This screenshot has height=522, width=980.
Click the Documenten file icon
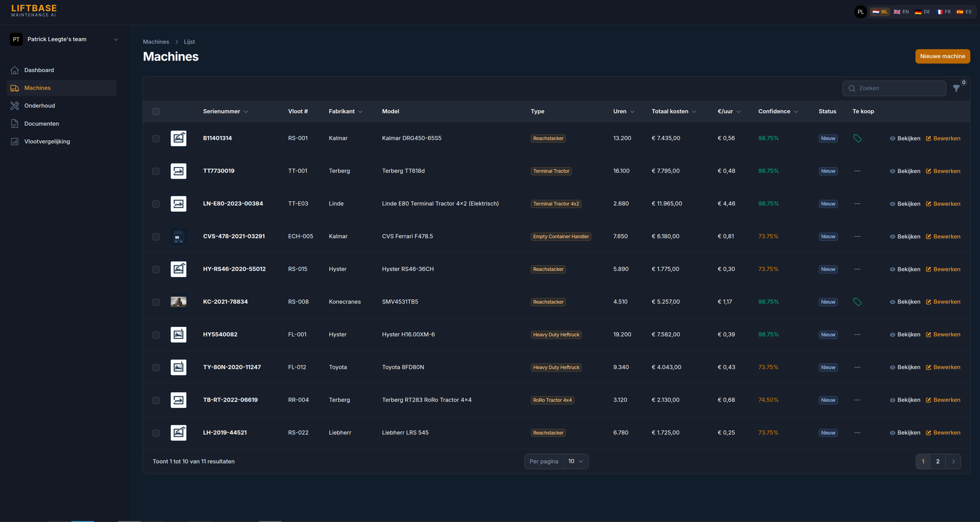coord(14,124)
